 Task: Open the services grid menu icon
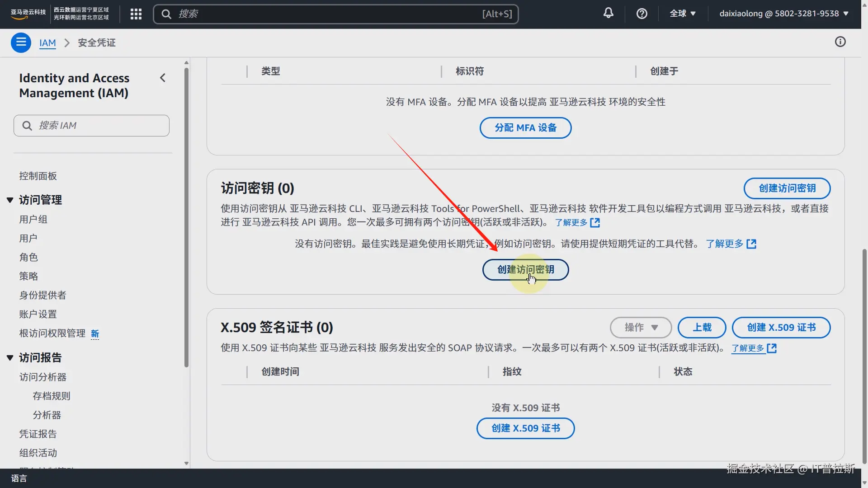pos(136,14)
